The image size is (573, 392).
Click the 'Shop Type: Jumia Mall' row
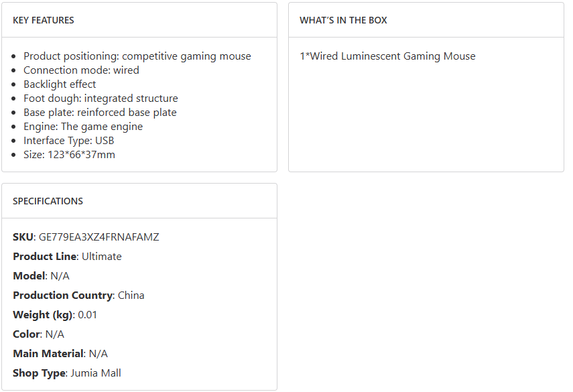pyautogui.click(x=67, y=373)
